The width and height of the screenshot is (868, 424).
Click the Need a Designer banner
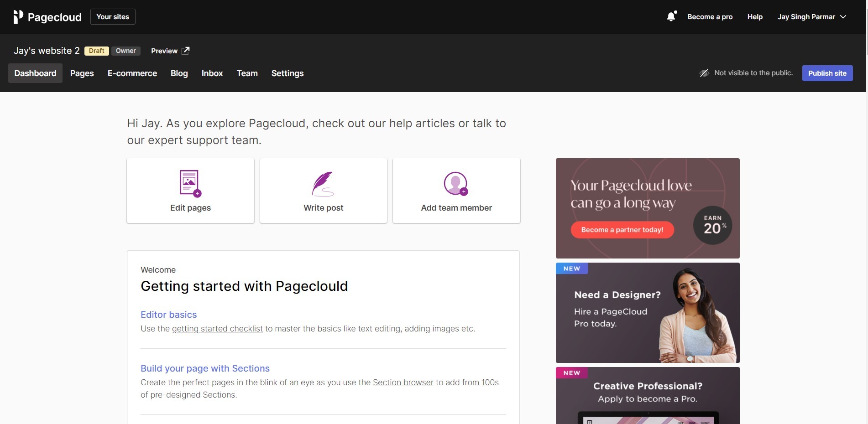pos(647,313)
